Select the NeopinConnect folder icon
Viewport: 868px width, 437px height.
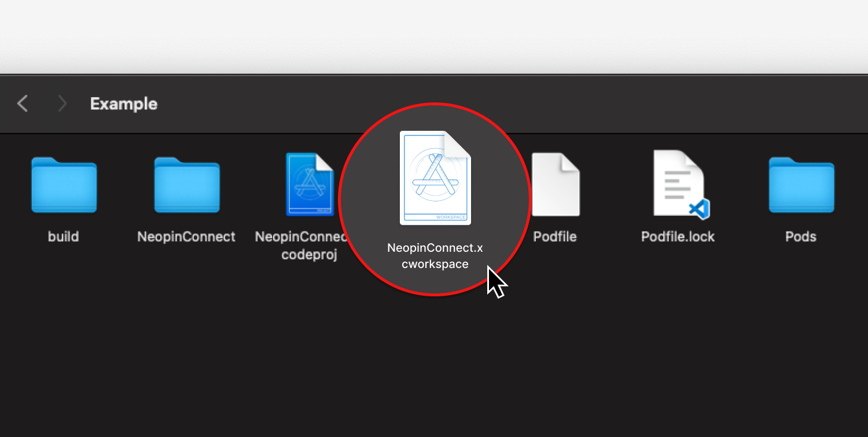(x=186, y=185)
